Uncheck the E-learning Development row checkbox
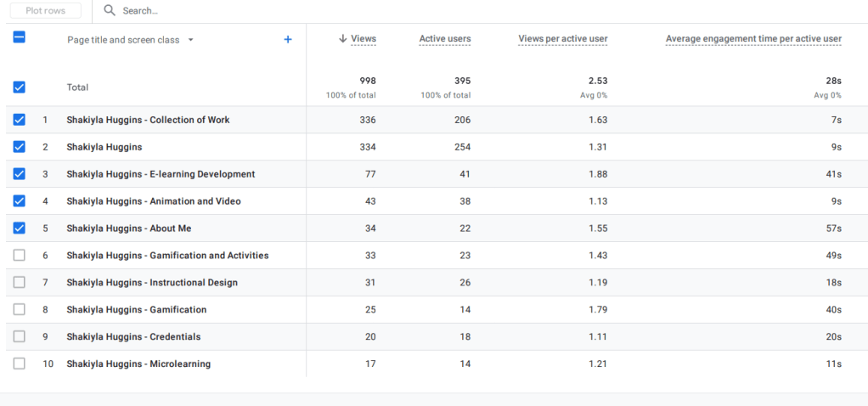 20,174
